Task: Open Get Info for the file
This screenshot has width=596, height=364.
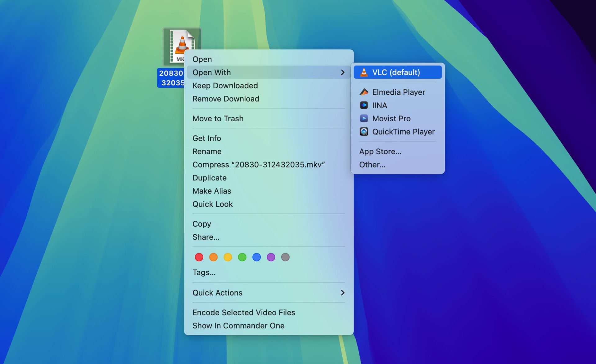Action: click(x=207, y=138)
